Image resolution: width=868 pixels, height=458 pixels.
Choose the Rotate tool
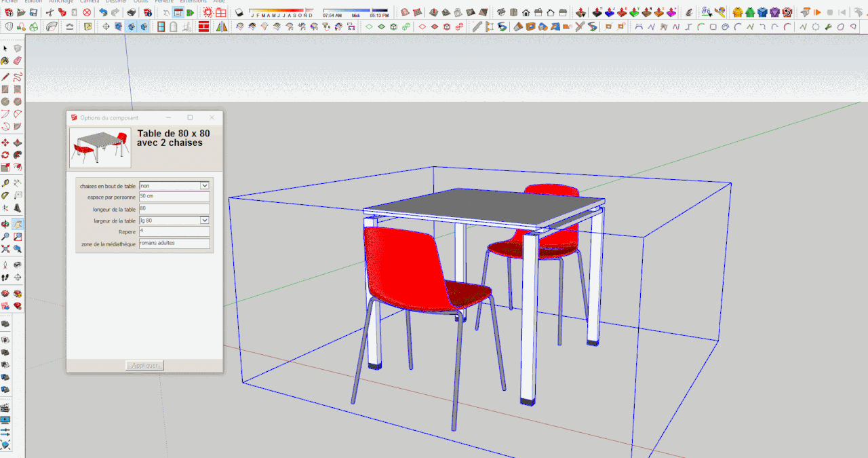coord(5,155)
